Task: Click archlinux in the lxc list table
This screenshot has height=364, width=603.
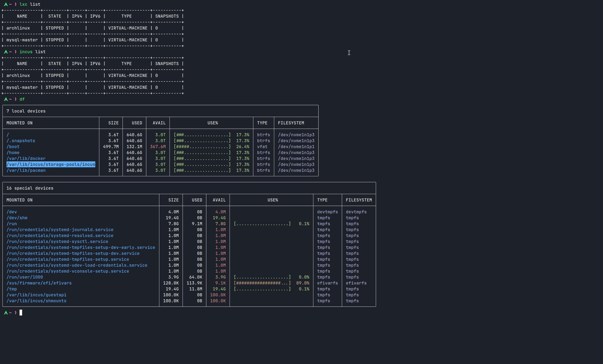Action: pyautogui.click(x=18, y=28)
